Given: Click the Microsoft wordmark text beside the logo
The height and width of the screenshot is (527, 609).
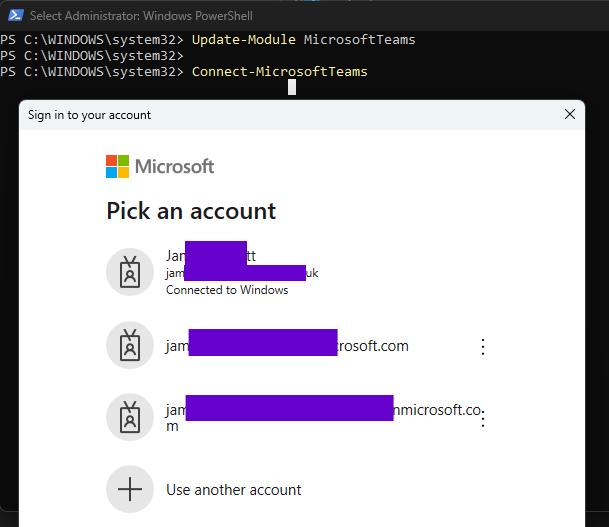Looking at the screenshot, I should click(x=174, y=166).
